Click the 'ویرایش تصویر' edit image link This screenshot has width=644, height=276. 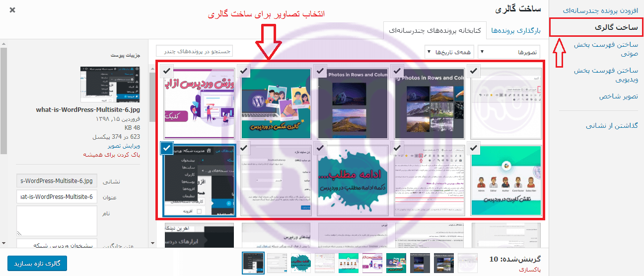coord(124,146)
